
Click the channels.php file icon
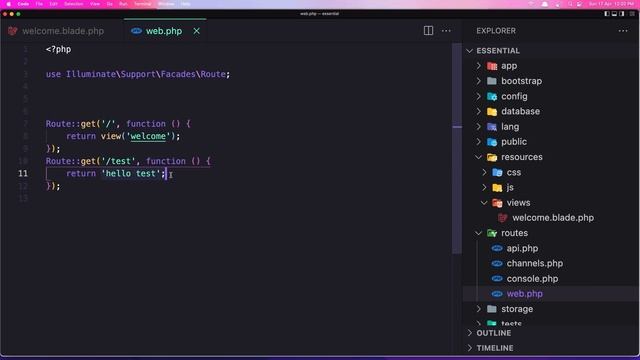497,263
